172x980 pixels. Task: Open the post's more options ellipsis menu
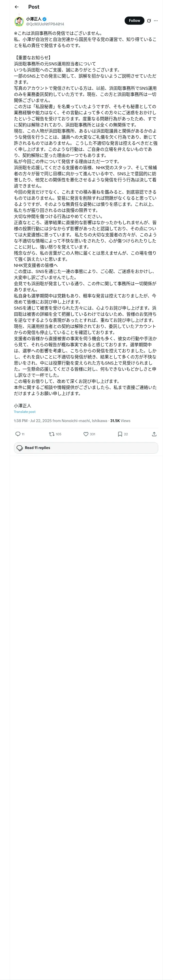point(156,21)
